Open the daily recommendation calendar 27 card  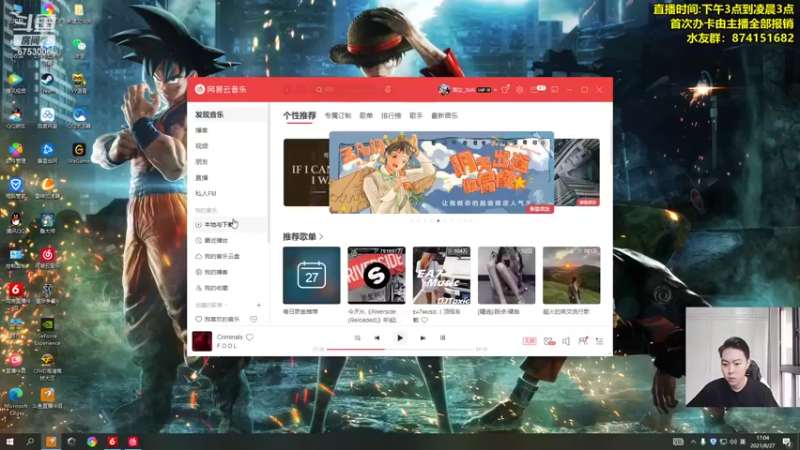point(311,276)
